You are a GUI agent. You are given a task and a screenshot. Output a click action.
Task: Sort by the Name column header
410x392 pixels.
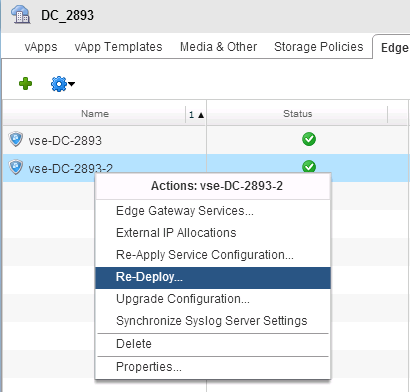(95, 114)
